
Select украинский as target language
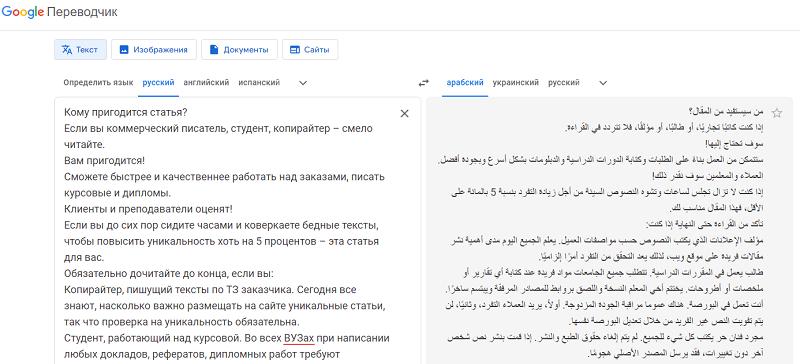515,82
